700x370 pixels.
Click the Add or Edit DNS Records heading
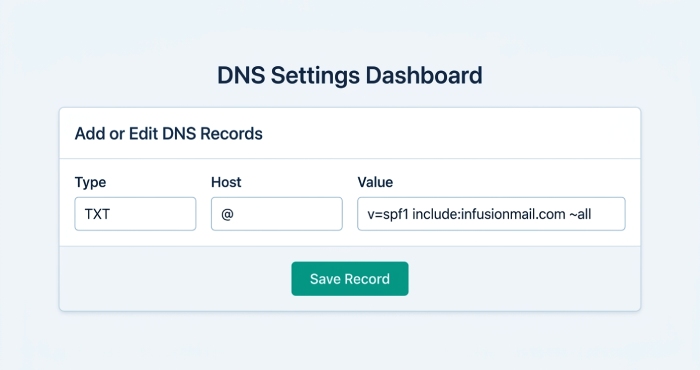click(168, 133)
